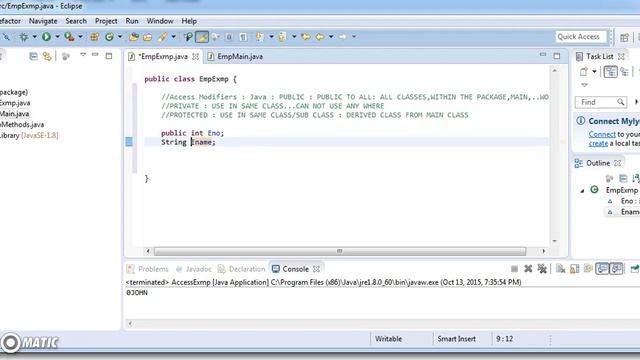
Task: Toggle Link with Editor in Package Explorer
Action: [x=47, y=56]
